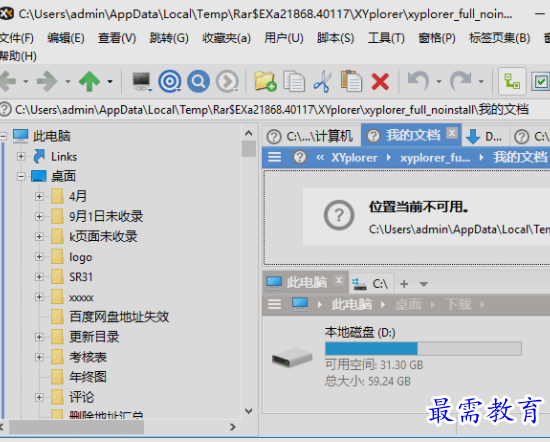Click 此电脑 breadcrumb in lower pane

tap(351, 304)
